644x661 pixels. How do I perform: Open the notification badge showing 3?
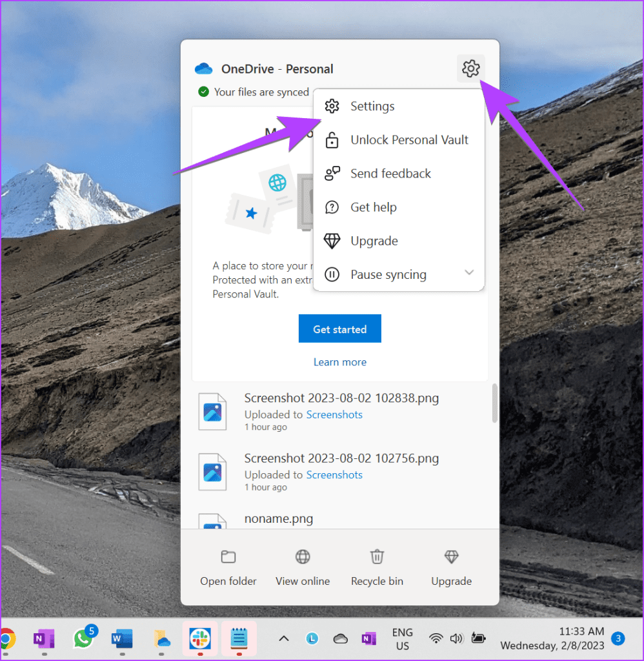pyautogui.click(x=618, y=638)
